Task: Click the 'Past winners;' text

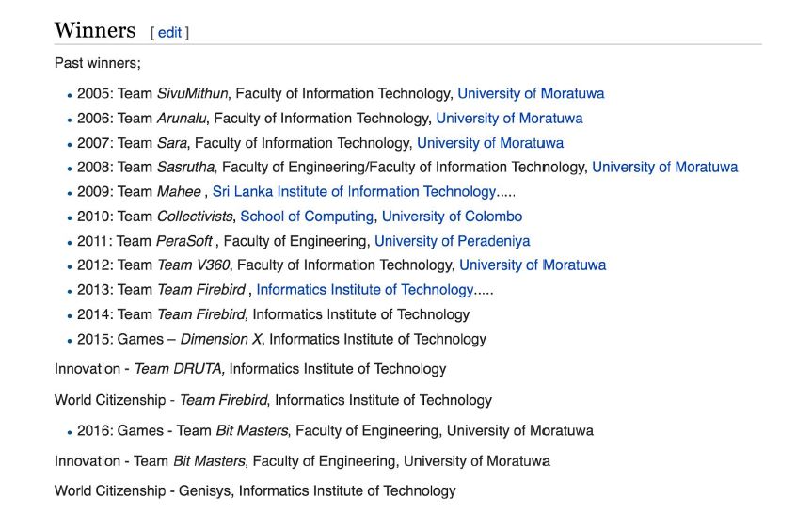Action: pos(97,63)
